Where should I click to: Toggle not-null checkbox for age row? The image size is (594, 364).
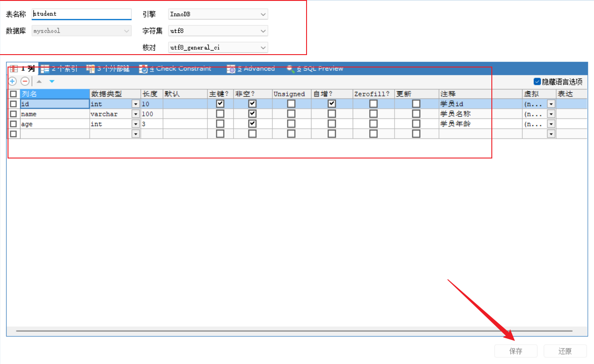(252, 124)
